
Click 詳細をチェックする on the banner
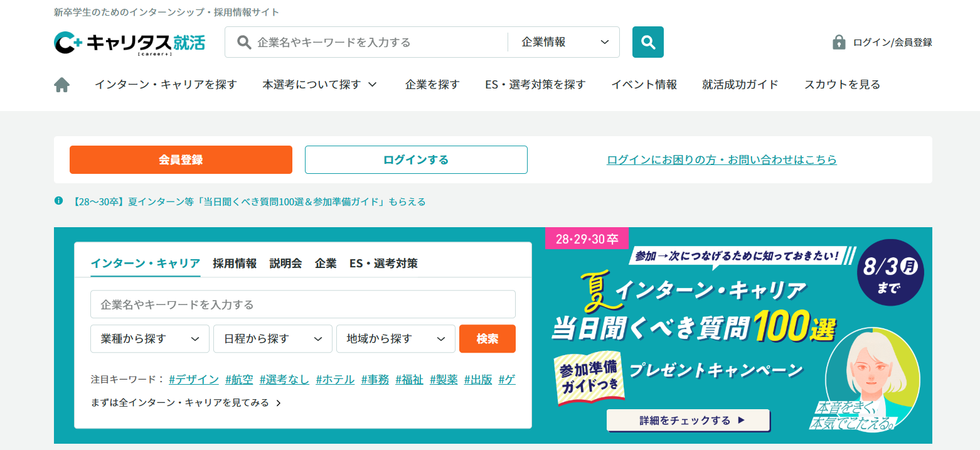688,421
